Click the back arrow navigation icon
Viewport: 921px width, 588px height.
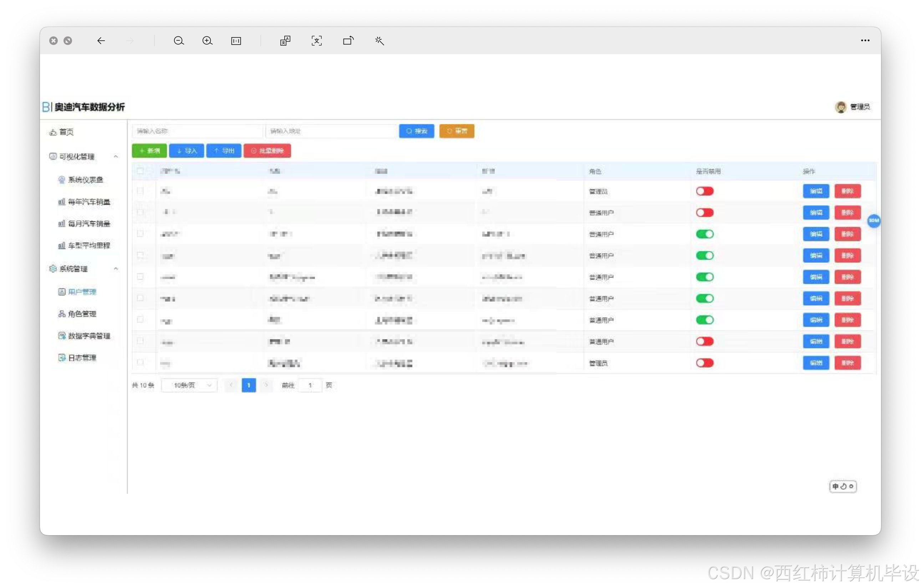coord(101,41)
